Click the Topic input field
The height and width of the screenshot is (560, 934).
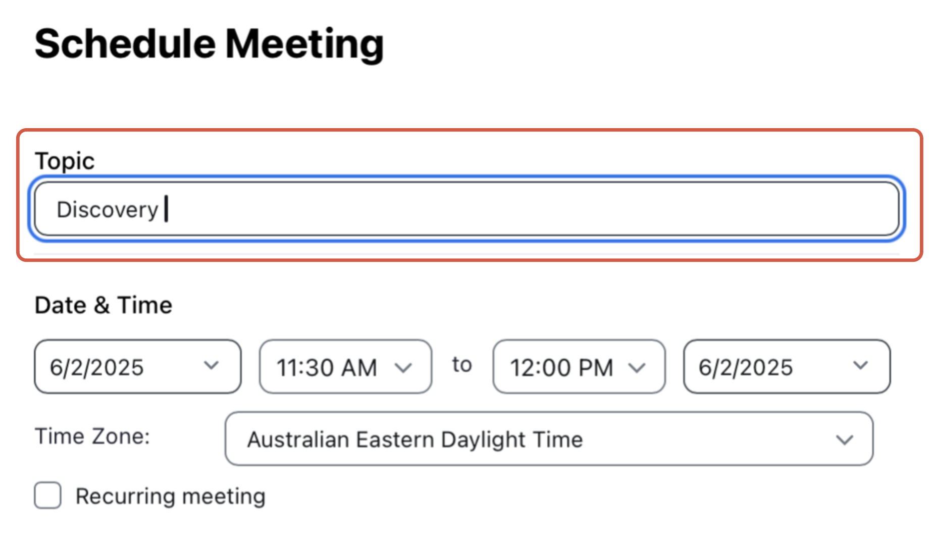click(466, 209)
